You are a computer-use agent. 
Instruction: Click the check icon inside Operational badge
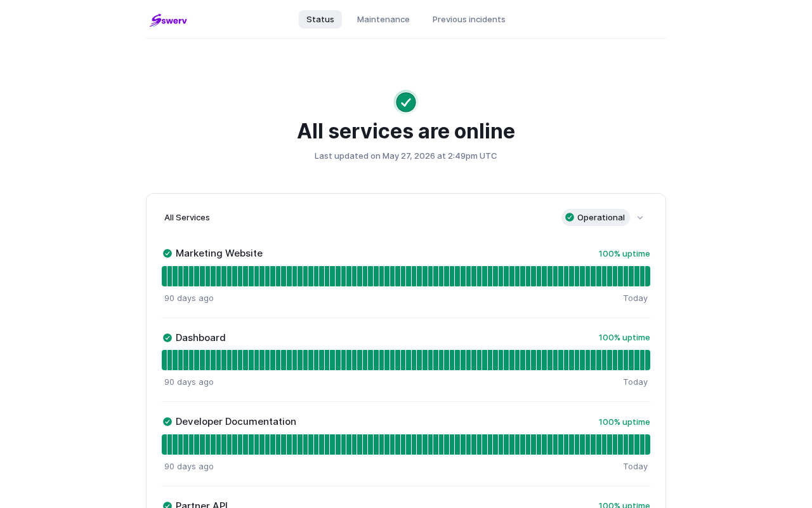(570, 217)
